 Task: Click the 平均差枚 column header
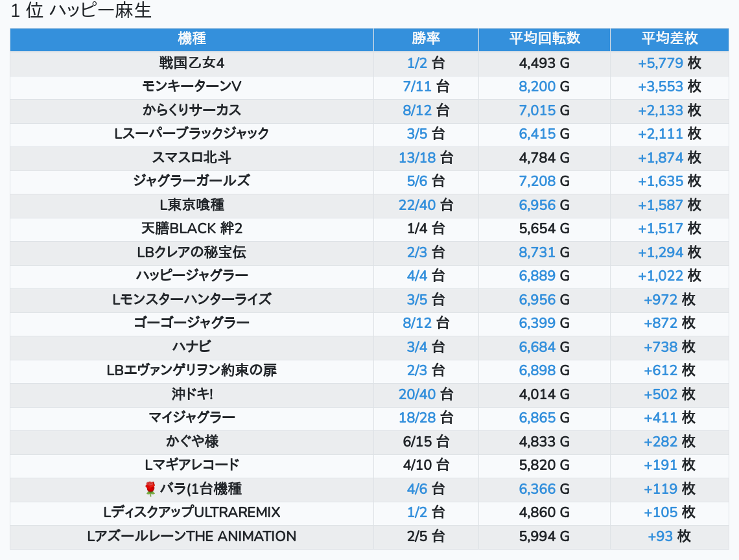(669, 39)
